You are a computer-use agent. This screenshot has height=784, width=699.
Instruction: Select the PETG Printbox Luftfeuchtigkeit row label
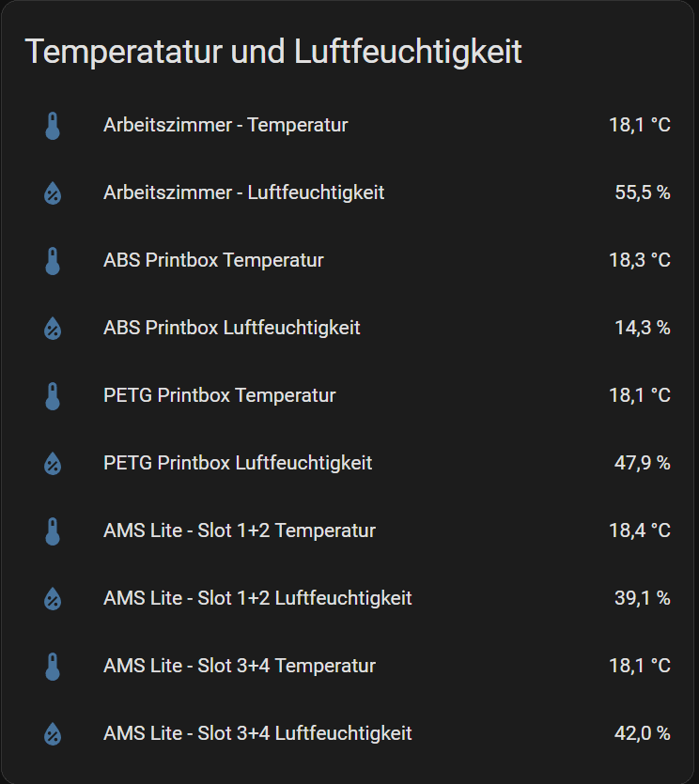click(238, 463)
